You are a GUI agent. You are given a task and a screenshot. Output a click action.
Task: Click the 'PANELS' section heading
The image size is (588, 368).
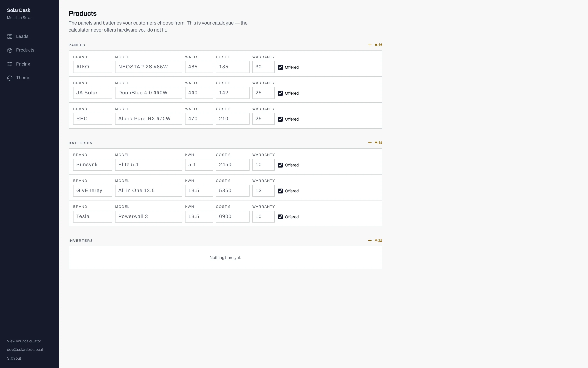(77, 45)
